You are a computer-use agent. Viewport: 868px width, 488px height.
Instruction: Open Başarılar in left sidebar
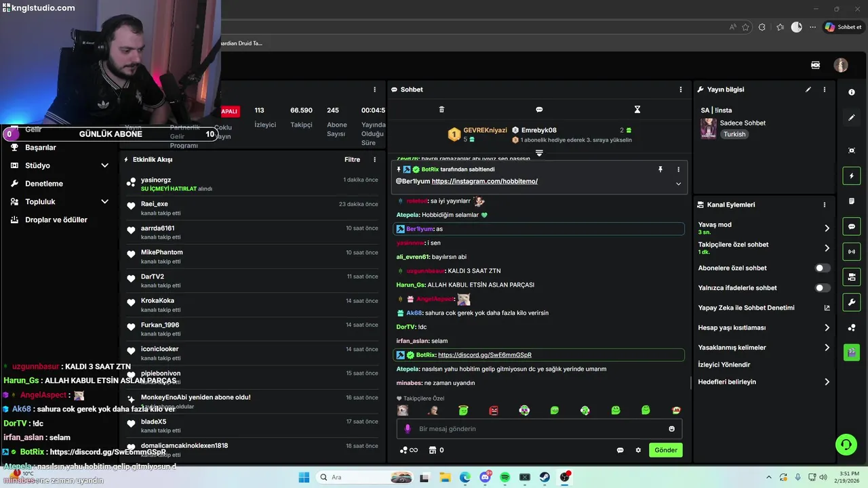(x=41, y=148)
